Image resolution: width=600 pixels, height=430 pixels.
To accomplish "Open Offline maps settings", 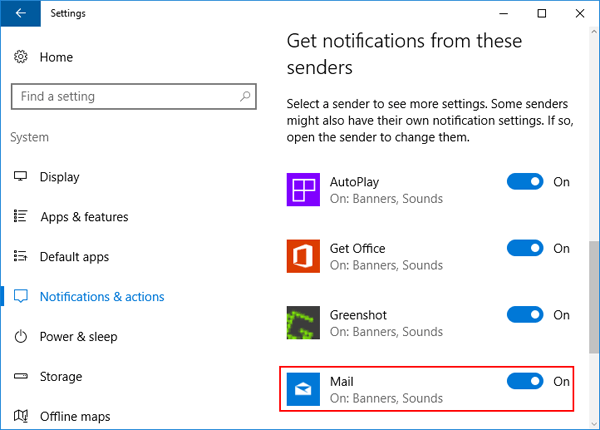I will (x=75, y=416).
